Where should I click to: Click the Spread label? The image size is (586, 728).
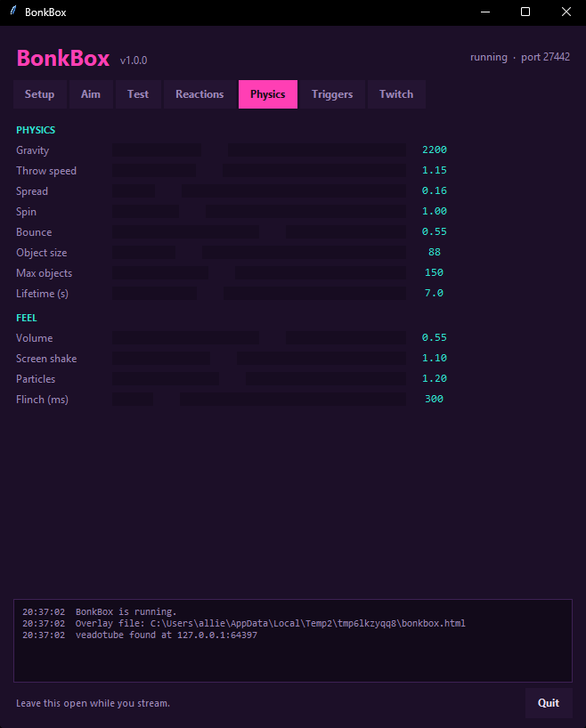click(32, 191)
